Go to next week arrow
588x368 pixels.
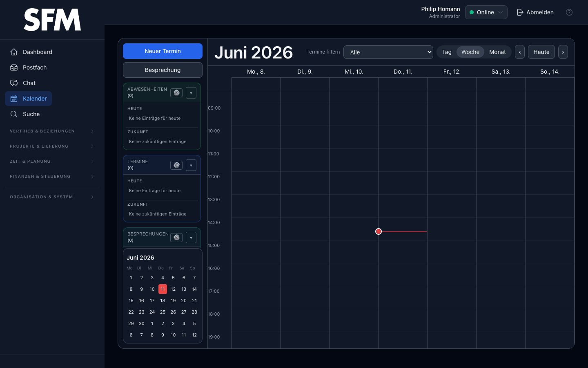563,52
